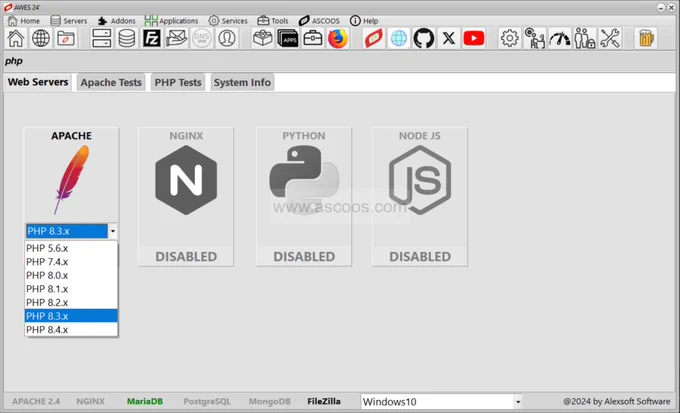Click the users with padlock icon
680x413 pixels.
pyautogui.click(x=585, y=38)
